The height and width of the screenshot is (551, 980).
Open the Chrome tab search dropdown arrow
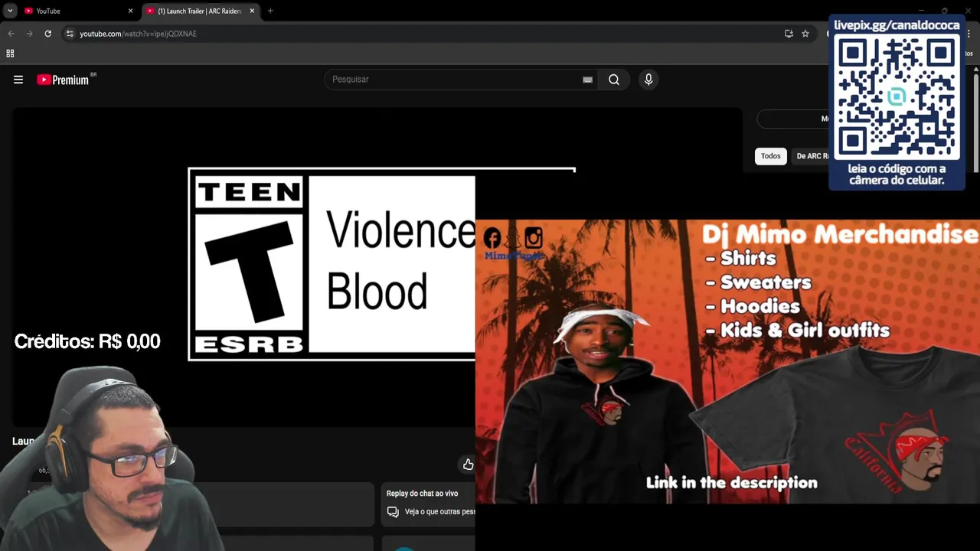(10, 11)
